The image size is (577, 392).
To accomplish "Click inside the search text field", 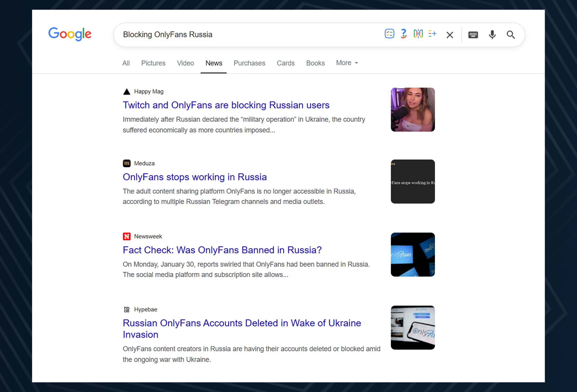I will pos(248,35).
